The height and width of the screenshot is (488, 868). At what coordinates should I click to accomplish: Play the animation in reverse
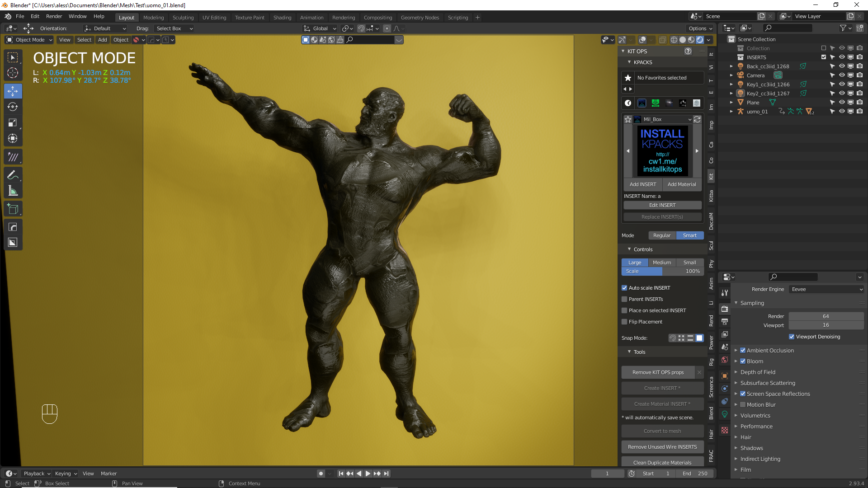[x=359, y=474]
